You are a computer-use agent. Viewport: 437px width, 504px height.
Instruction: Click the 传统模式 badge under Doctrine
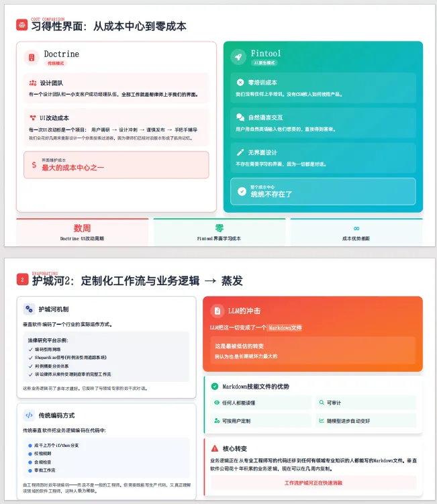[56, 63]
